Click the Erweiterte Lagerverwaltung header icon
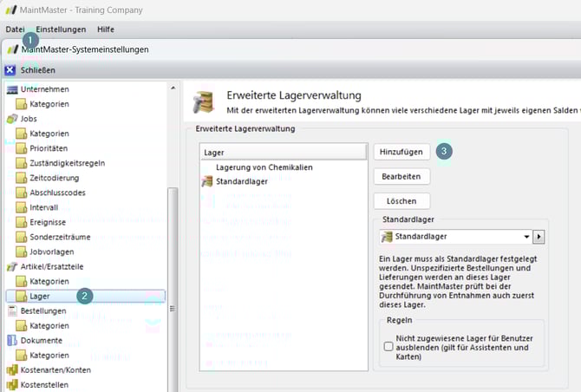 pyautogui.click(x=204, y=102)
